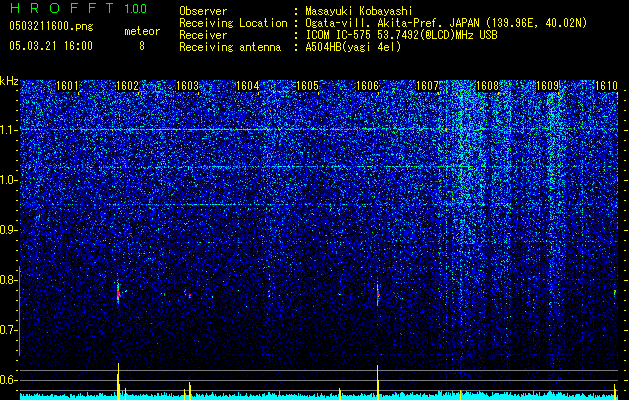
Task: Click the 1601 time marker
Action: point(67,86)
